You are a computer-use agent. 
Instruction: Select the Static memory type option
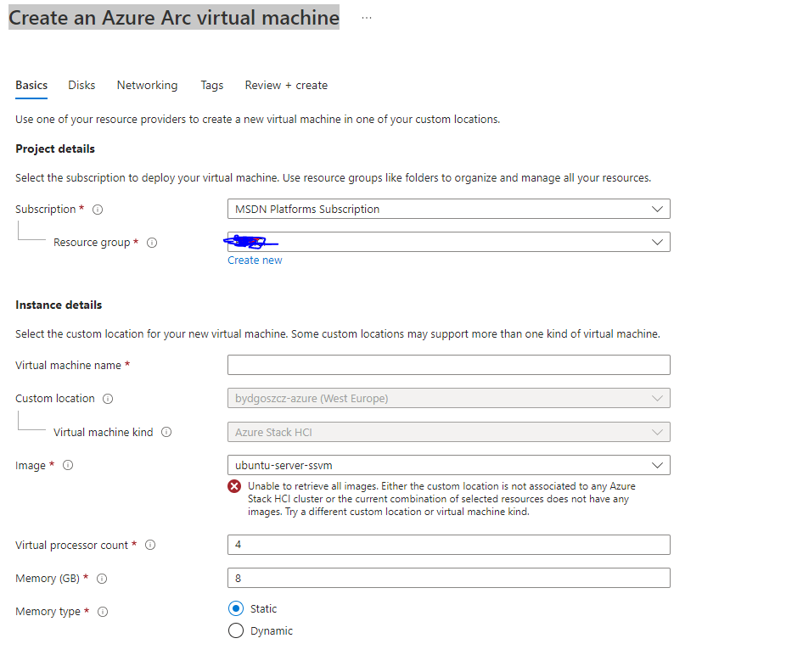(x=235, y=608)
